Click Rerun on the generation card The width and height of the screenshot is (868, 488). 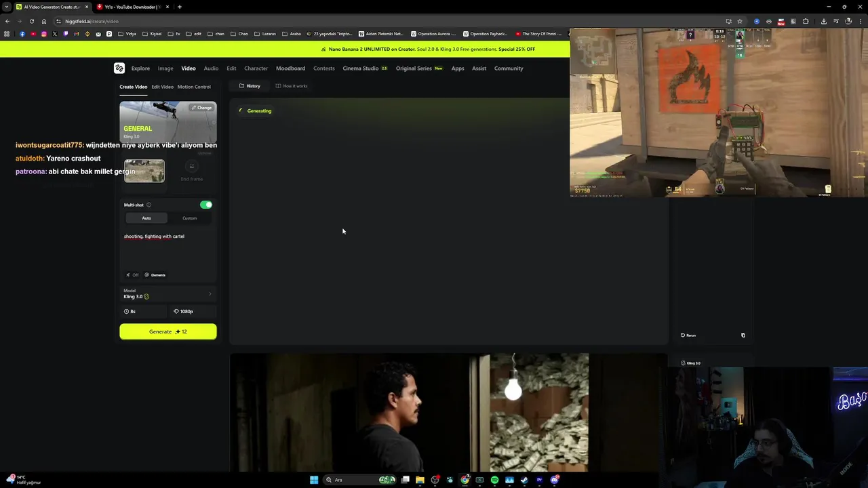coord(688,335)
